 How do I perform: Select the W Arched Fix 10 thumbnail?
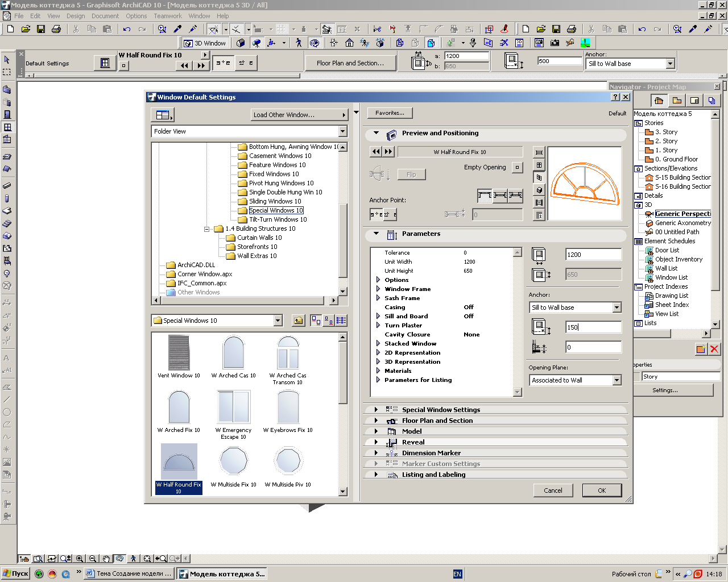(179, 411)
